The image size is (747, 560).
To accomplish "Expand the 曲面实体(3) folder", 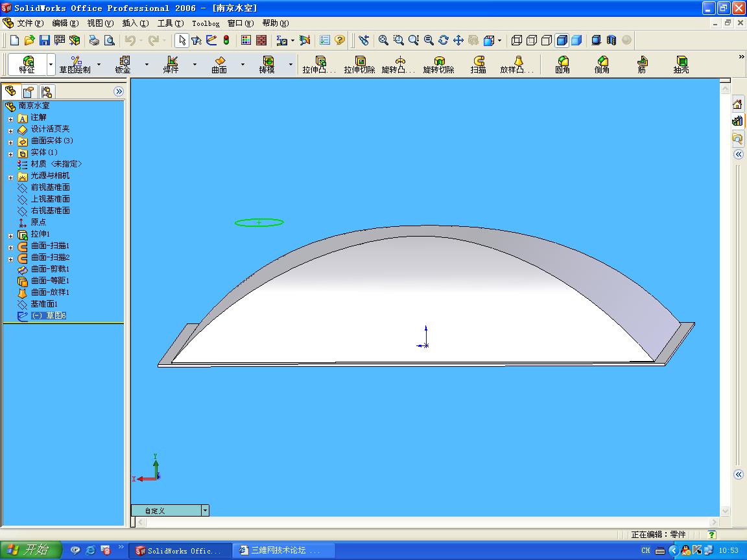I will 10,143.
